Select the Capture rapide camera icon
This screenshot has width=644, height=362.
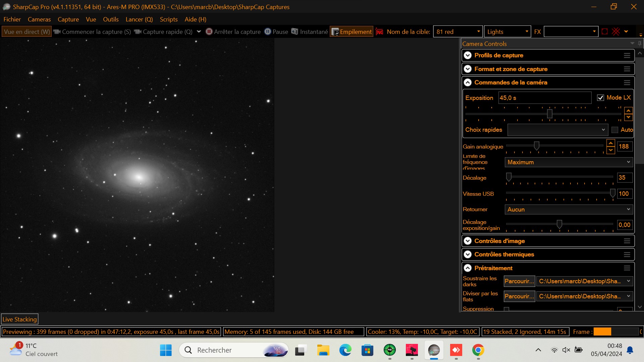pyautogui.click(x=138, y=32)
